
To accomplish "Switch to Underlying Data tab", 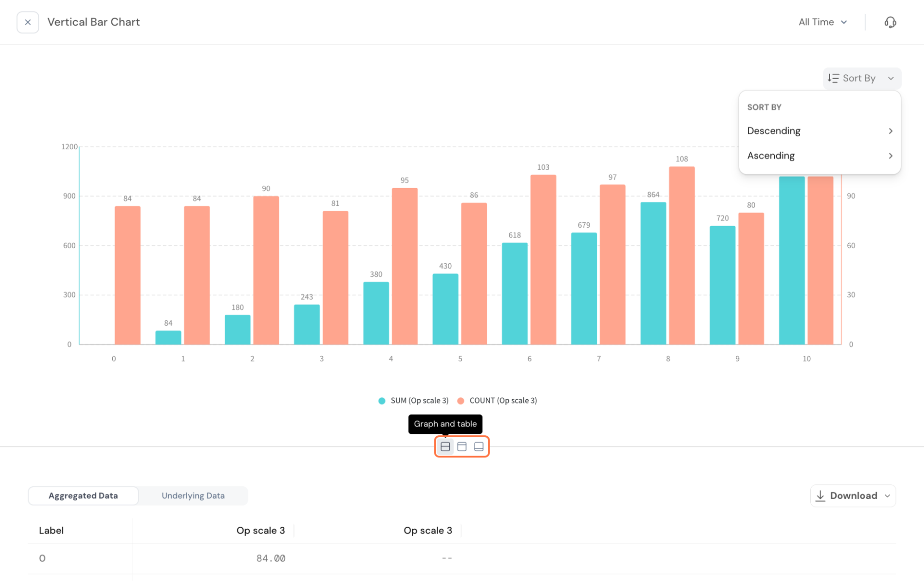I will pyautogui.click(x=193, y=495).
